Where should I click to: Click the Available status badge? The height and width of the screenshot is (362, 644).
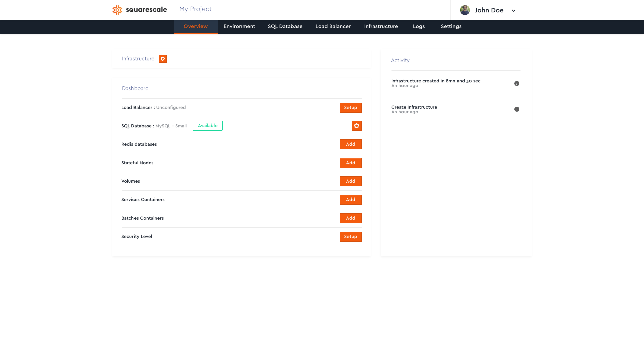click(207, 126)
